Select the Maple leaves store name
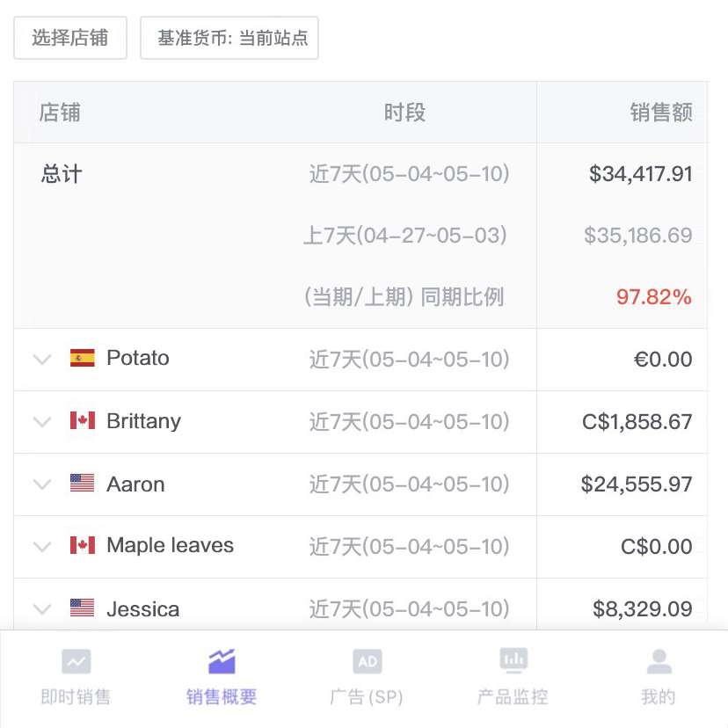The width and height of the screenshot is (728, 728). (170, 546)
